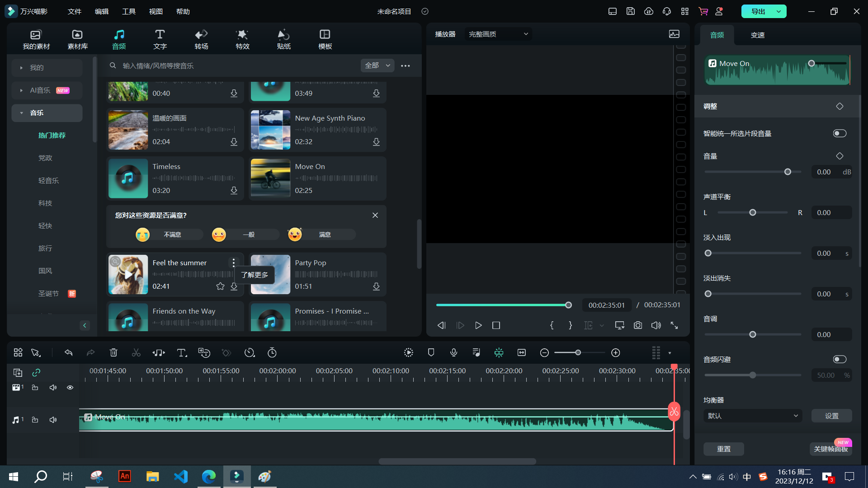868x488 pixels.
Task: Drag 声道平衡 L-R slider
Action: [752, 213]
